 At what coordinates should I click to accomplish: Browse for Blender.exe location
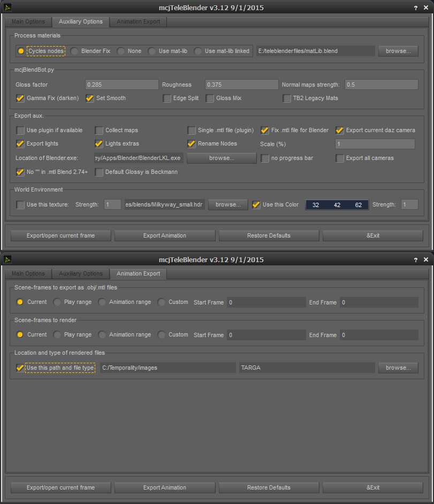point(222,158)
